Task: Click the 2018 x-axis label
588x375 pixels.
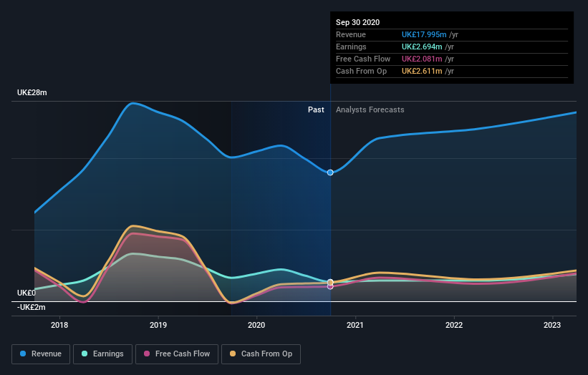Action: 59,325
